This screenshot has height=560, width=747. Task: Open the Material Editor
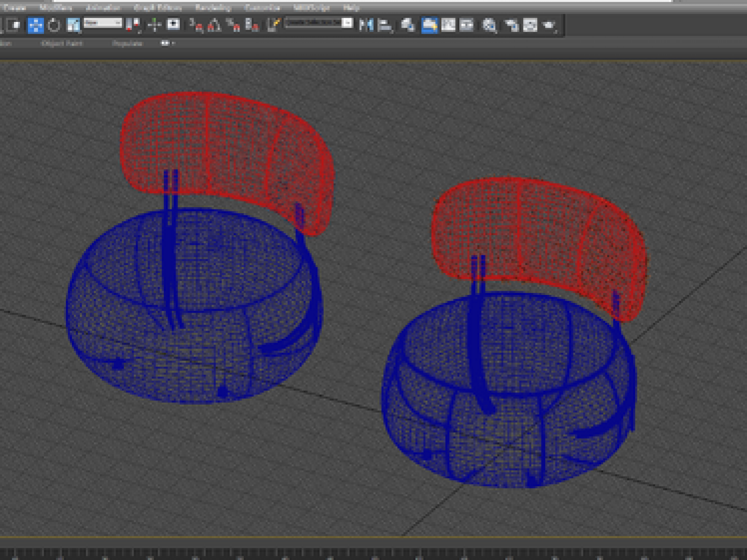(x=489, y=25)
